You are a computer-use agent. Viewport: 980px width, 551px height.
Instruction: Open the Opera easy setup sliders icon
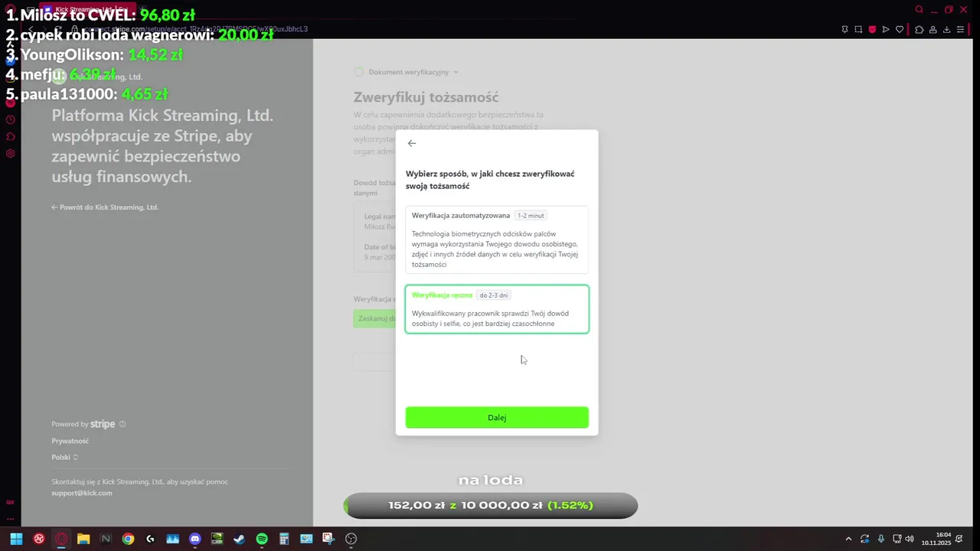[x=961, y=29]
